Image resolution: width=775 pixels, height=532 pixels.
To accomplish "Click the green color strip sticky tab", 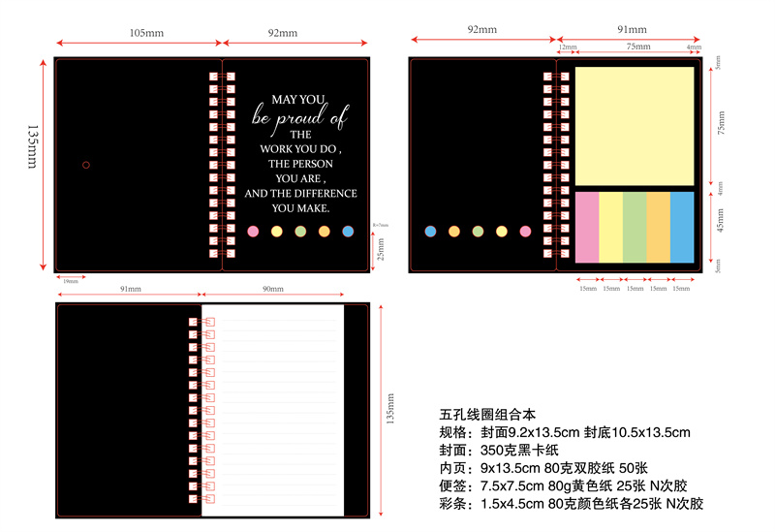I will coord(635,227).
